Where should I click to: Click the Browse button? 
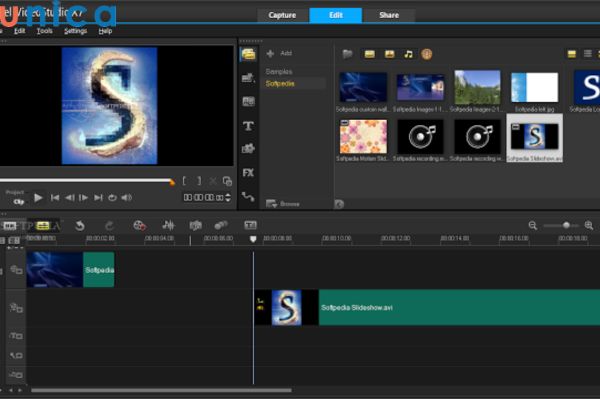[x=284, y=203]
